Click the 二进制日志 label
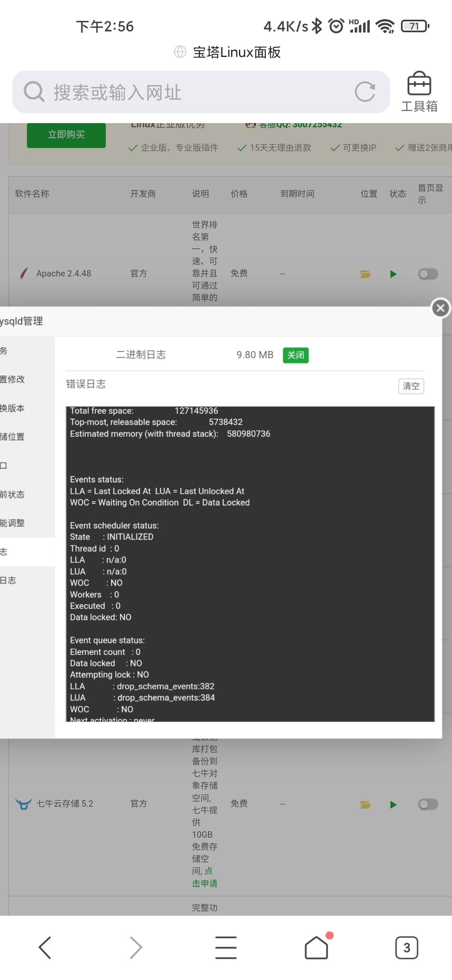This screenshot has width=452, height=980. pyautogui.click(x=141, y=355)
